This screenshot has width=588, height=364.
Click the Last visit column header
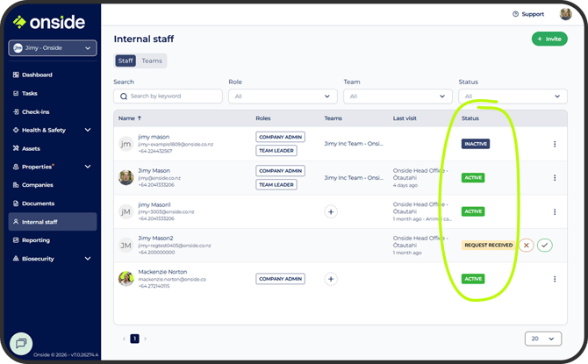(405, 118)
